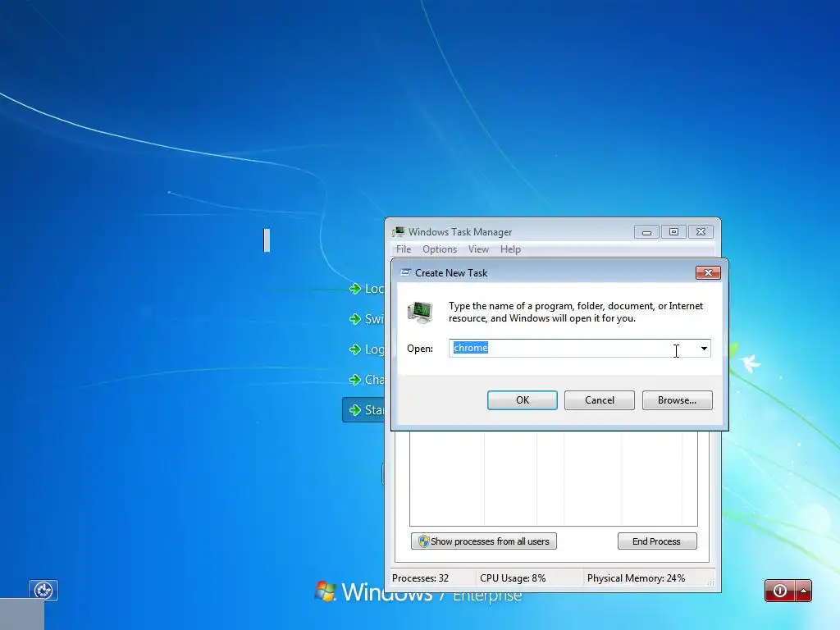Open the Options menu in Task Manager
Image resolution: width=840 pixels, height=630 pixels.
click(x=440, y=249)
